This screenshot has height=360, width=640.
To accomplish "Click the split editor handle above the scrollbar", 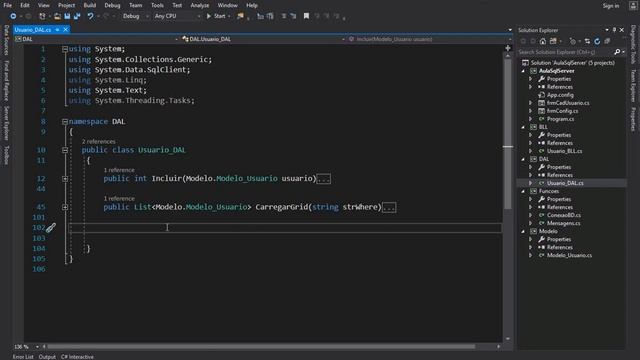I will pyautogui.click(x=508, y=48).
